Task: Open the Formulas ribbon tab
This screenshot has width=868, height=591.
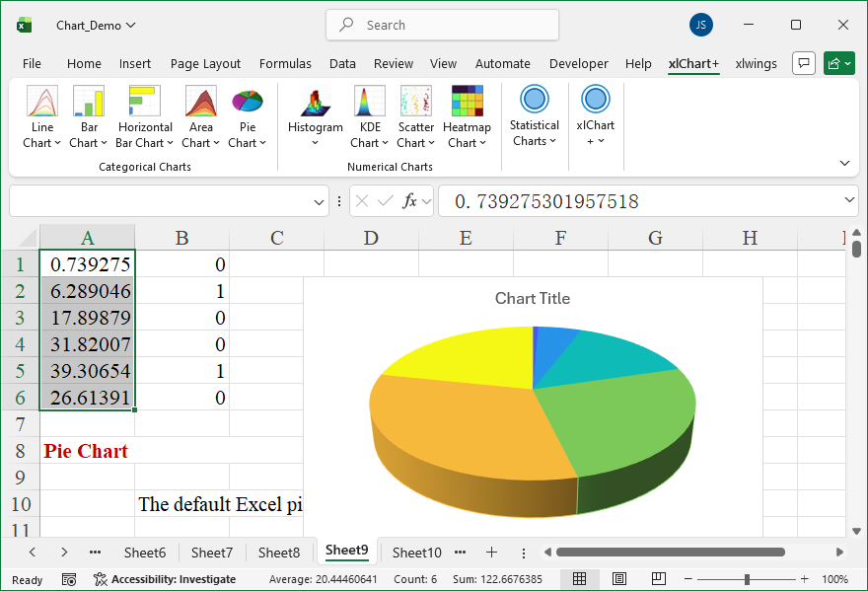Action: pos(285,64)
